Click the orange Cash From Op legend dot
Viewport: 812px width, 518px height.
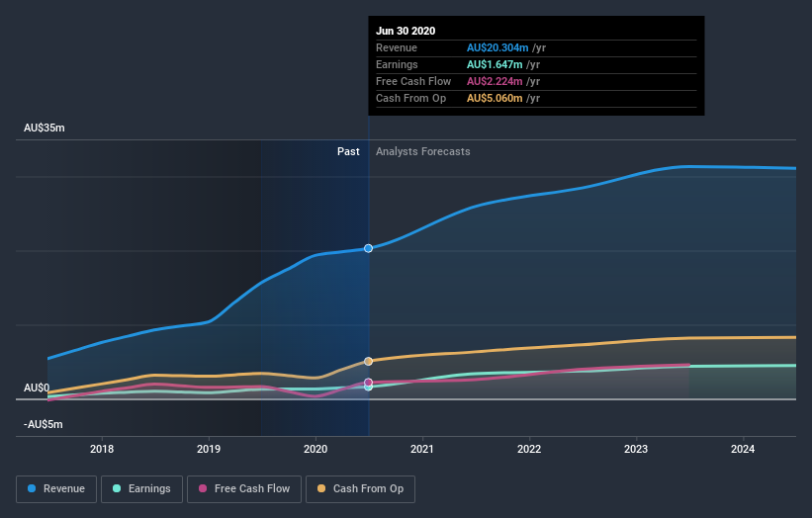pyautogui.click(x=321, y=488)
